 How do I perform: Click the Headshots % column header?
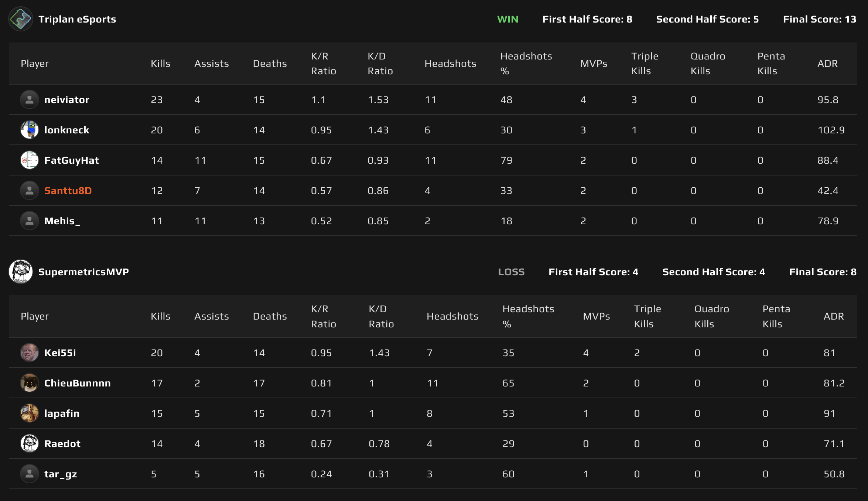526,63
